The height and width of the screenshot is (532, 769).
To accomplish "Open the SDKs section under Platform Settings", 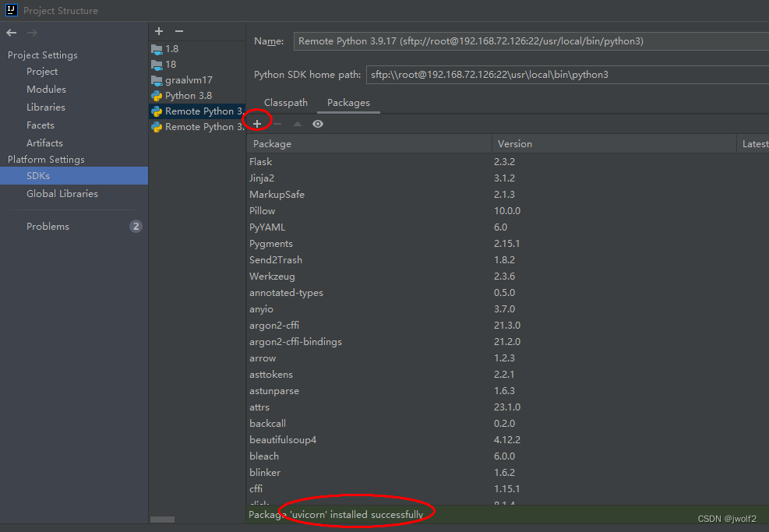I will click(38, 175).
